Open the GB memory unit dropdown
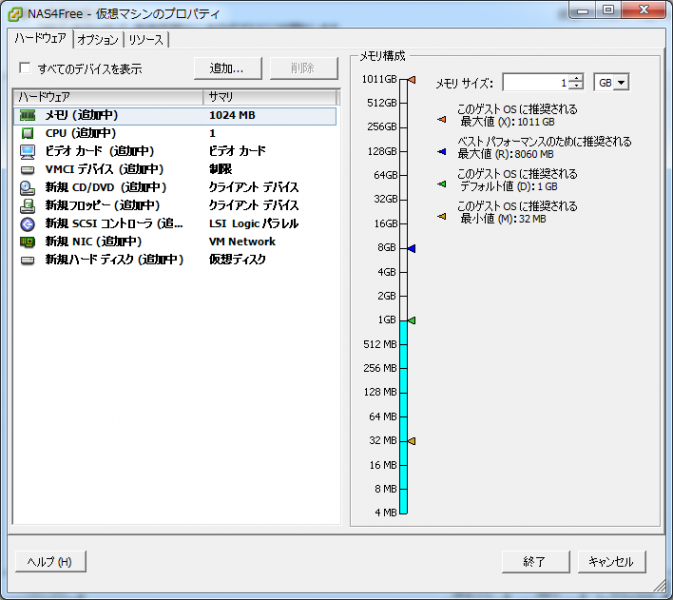The width and height of the screenshot is (673, 600). click(620, 83)
